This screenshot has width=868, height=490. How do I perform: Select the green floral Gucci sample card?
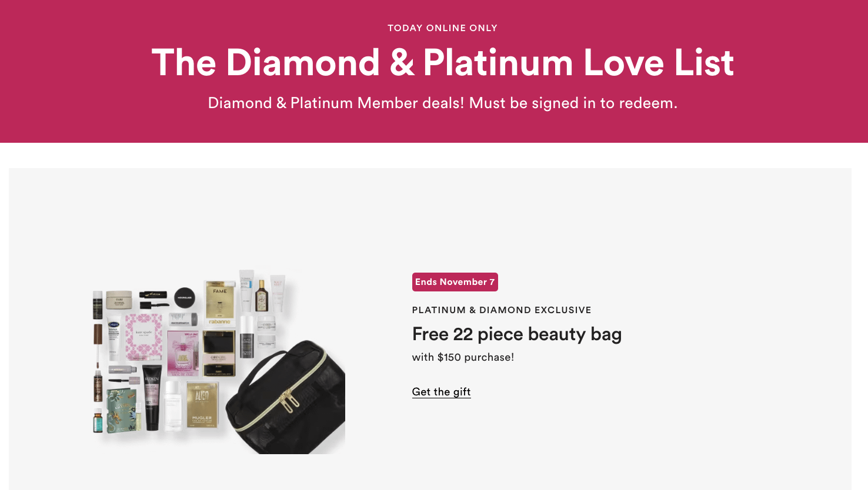(122, 411)
